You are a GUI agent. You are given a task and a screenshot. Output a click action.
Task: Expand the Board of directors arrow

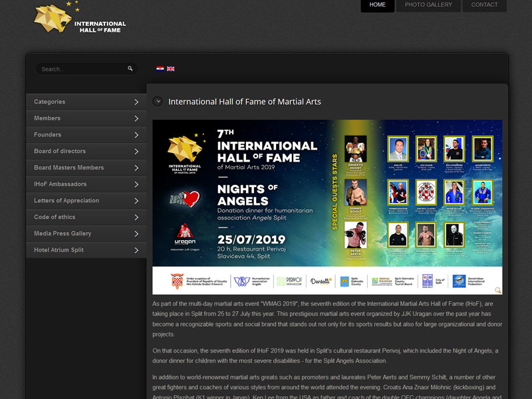coord(136,152)
